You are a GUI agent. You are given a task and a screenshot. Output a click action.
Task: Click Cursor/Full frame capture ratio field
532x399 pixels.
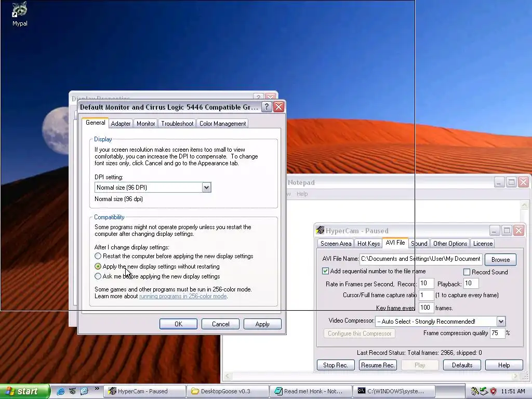[x=426, y=295]
